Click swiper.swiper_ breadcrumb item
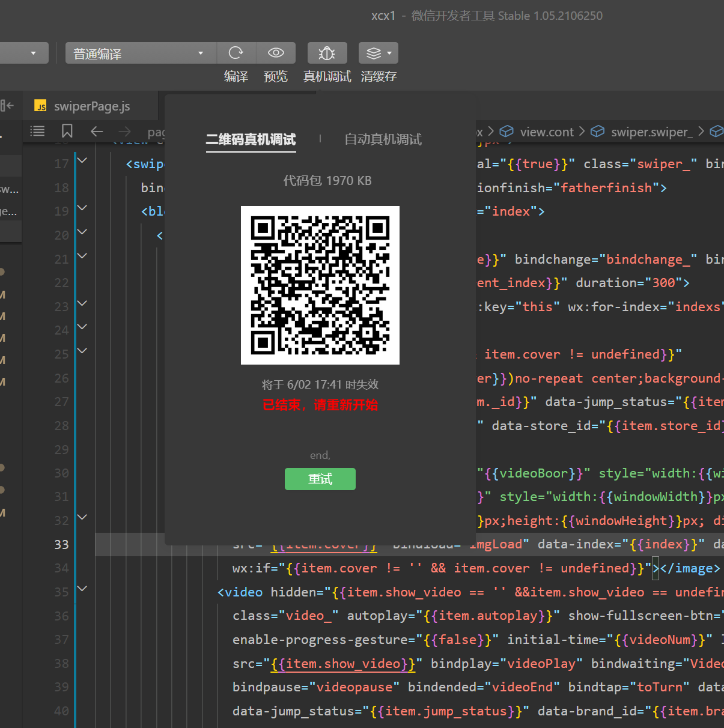Image resolution: width=724 pixels, height=728 pixels. pyautogui.click(x=652, y=132)
